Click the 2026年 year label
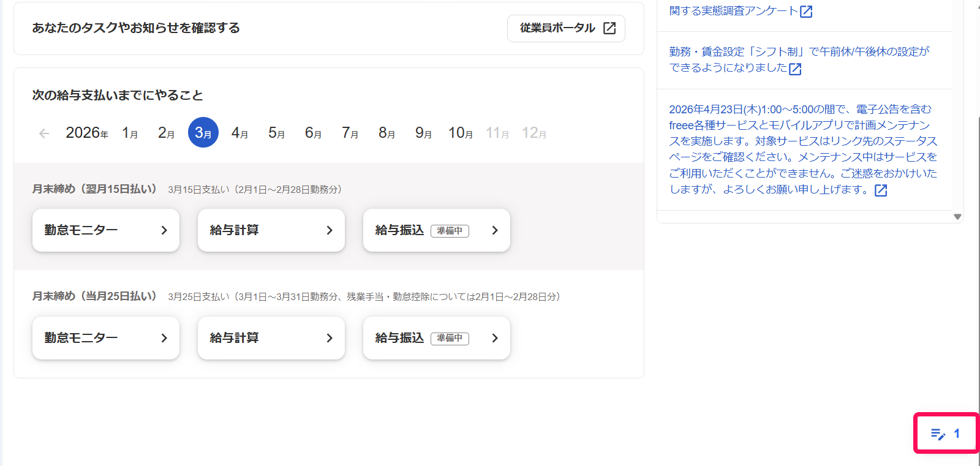This screenshot has height=466, width=980. point(87,133)
